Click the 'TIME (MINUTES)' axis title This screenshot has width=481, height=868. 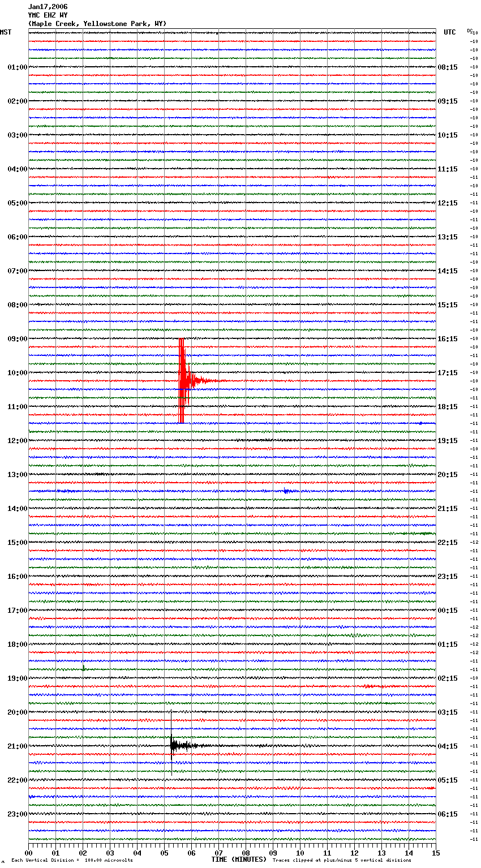pyautogui.click(x=239, y=860)
